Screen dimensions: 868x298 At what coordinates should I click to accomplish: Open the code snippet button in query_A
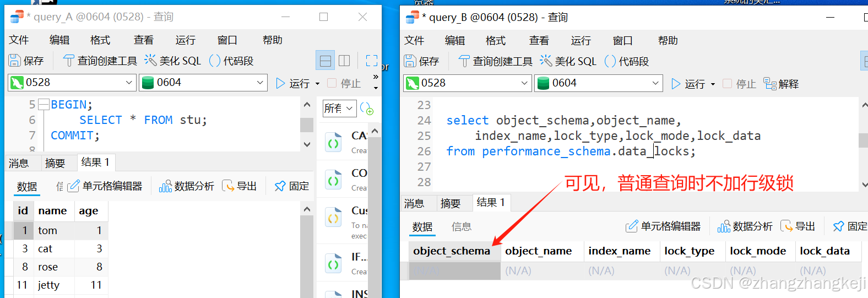tap(231, 61)
